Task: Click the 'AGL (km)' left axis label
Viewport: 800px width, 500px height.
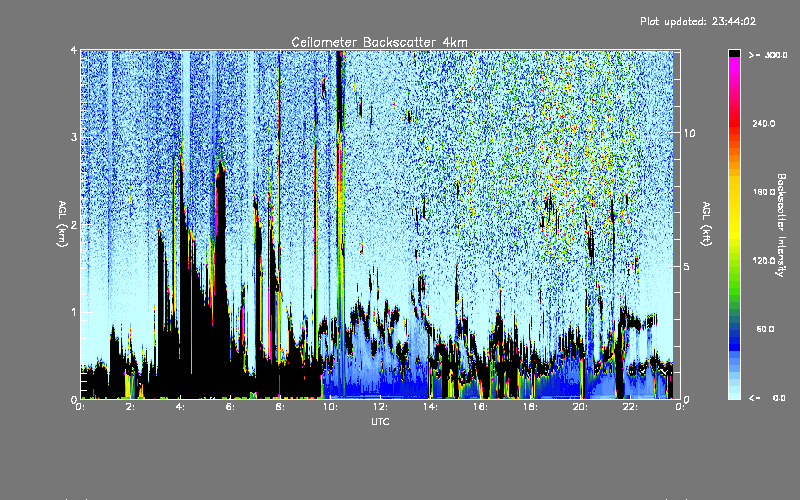Action: [62, 224]
